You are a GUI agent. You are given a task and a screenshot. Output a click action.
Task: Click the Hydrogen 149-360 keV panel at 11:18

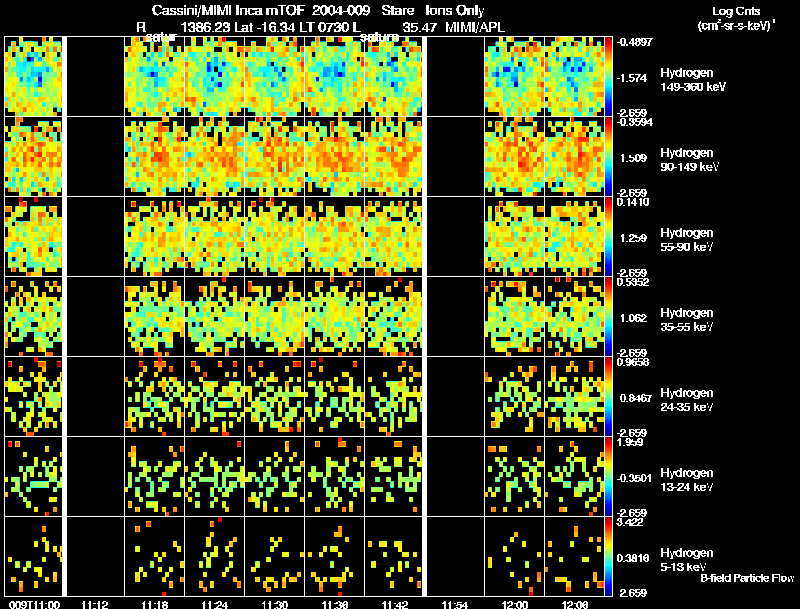pos(155,77)
